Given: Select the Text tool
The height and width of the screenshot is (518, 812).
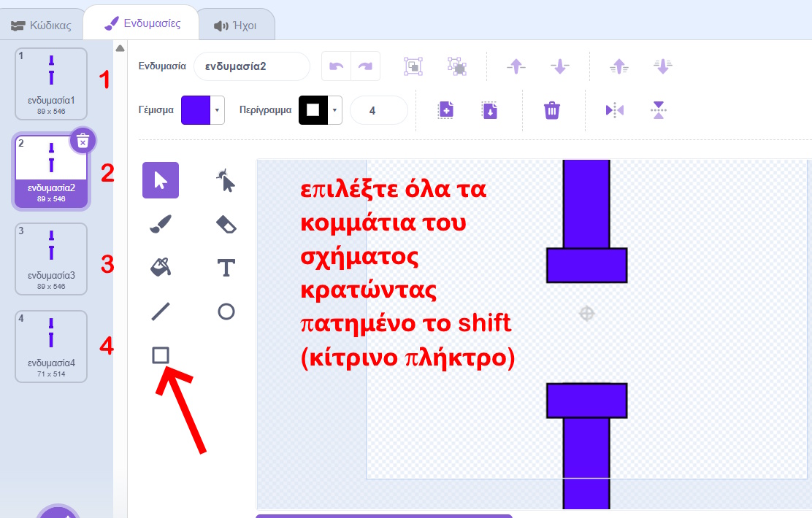Looking at the screenshot, I should (x=226, y=268).
